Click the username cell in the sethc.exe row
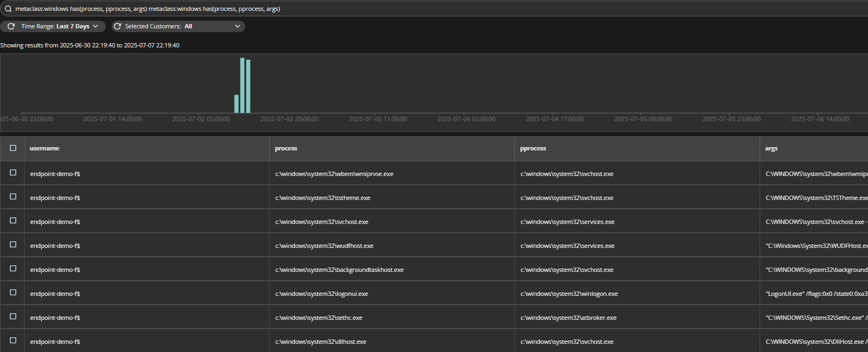 [147, 318]
